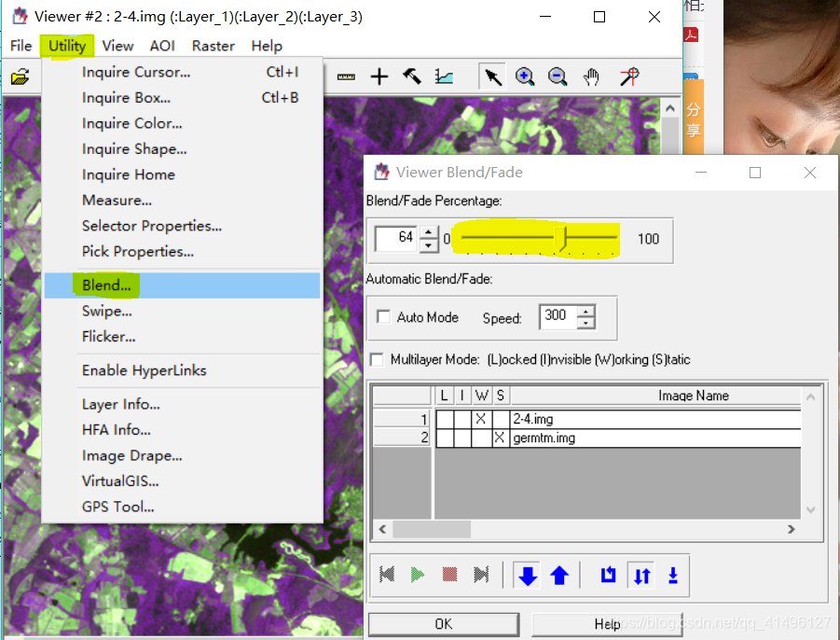The image size is (840, 640).
Task: Toggle W cell for 2-4.img row
Action: coord(481,419)
